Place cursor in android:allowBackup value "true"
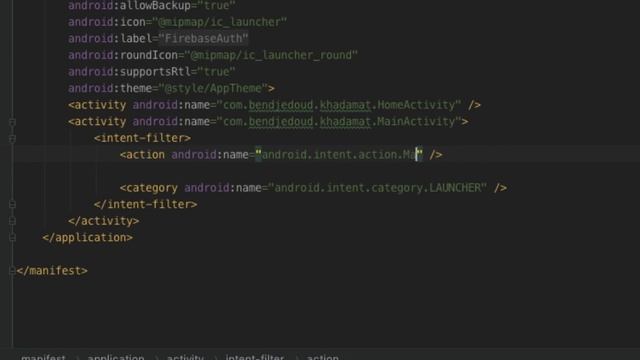 pyautogui.click(x=216, y=6)
